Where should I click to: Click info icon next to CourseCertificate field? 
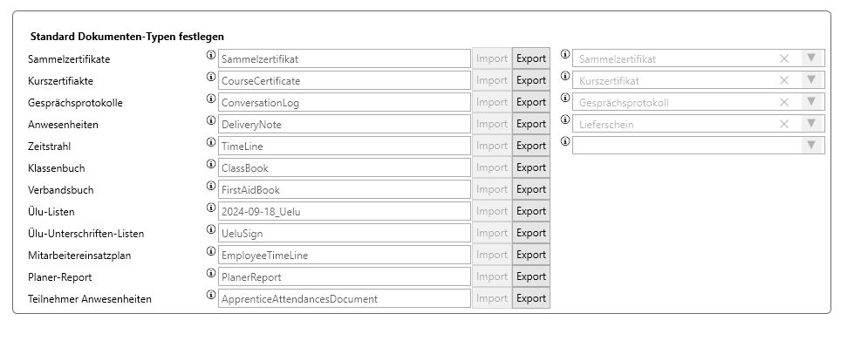[211, 77]
